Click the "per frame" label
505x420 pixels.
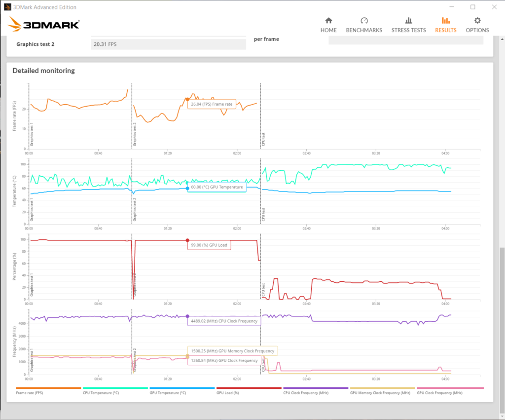click(x=266, y=39)
